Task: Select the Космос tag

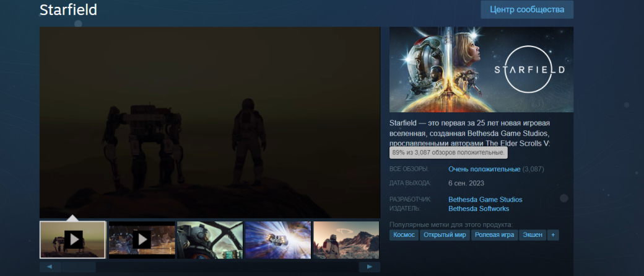Action: coord(404,235)
